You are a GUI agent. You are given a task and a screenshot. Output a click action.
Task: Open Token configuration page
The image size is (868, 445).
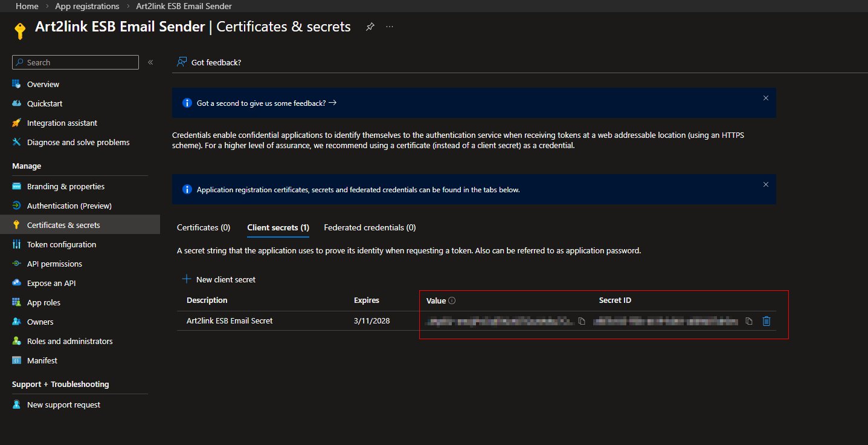[62, 244]
